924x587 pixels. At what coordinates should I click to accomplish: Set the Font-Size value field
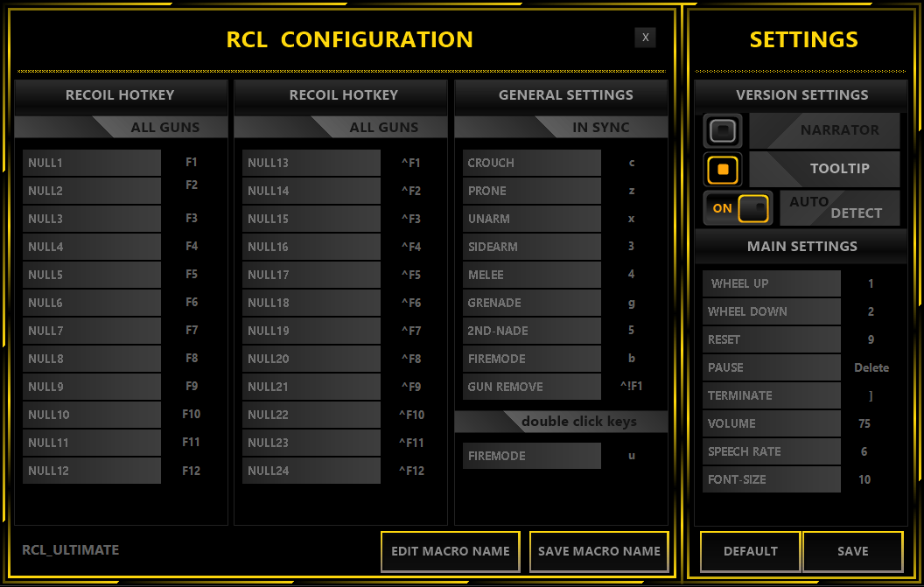[864, 479]
